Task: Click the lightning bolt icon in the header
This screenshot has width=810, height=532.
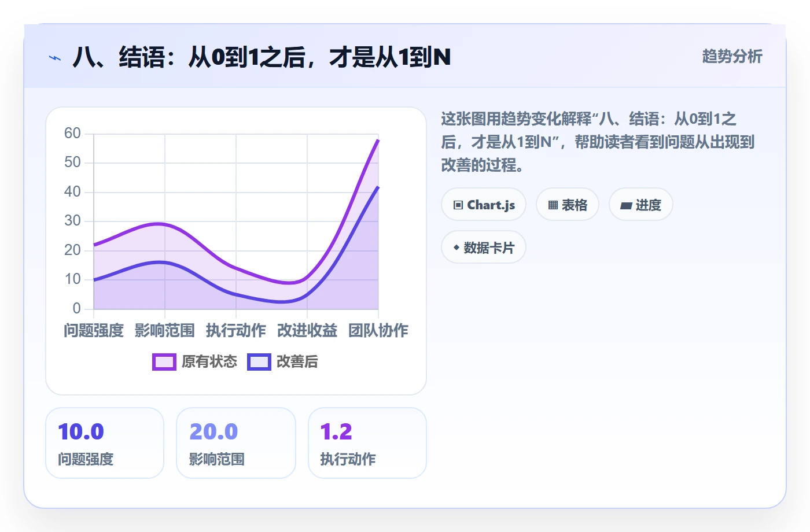Action: (55, 58)
